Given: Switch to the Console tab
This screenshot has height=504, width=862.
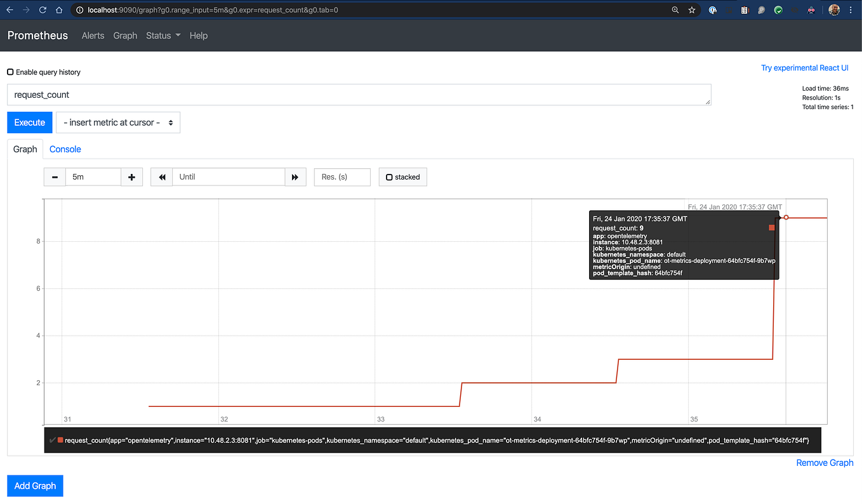Looking at the screenshot, I should (x=65, y=149).
